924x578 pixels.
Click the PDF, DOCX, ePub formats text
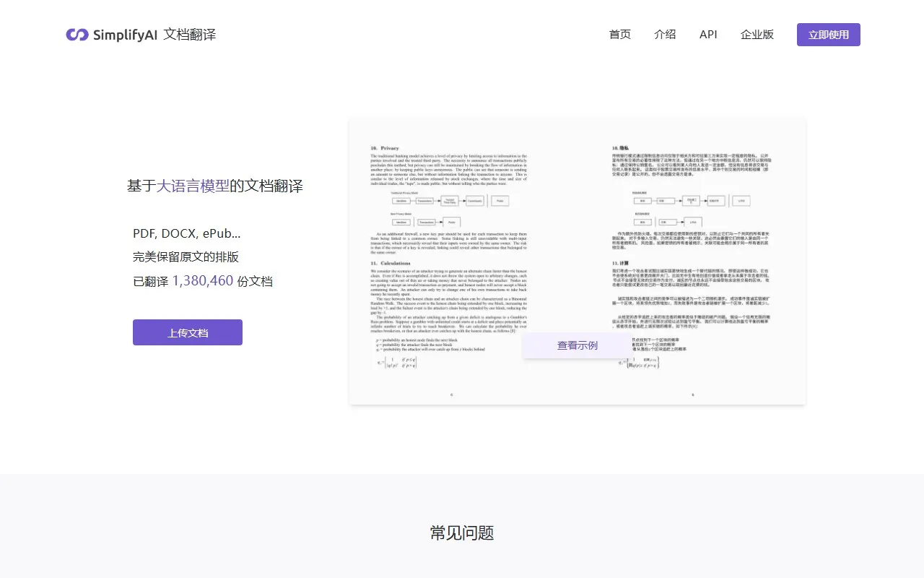tap(186, 233)
